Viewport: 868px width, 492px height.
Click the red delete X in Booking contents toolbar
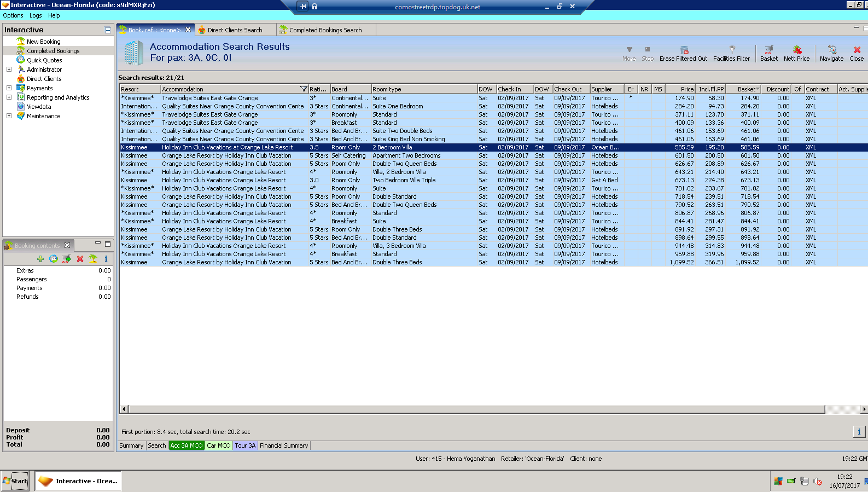[x=80, y=259]
